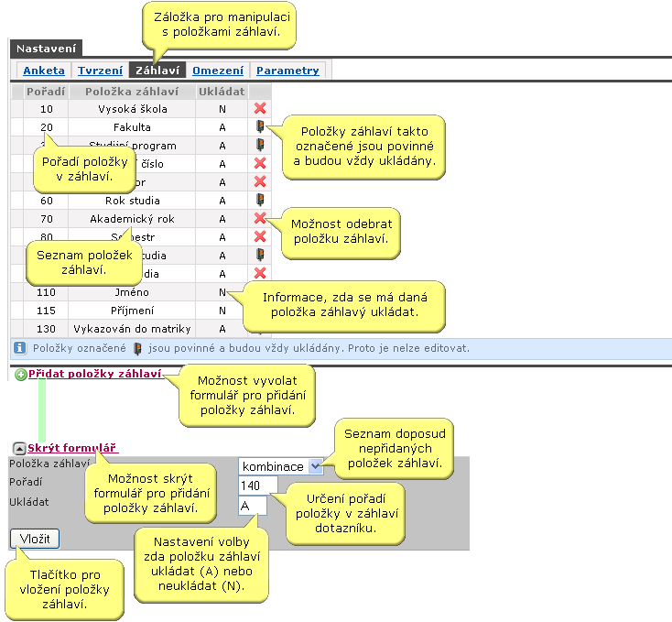The width and height of the screenshot is (672, 622).
Task: Click the Ukládat column header
Action: pos(222,92)
